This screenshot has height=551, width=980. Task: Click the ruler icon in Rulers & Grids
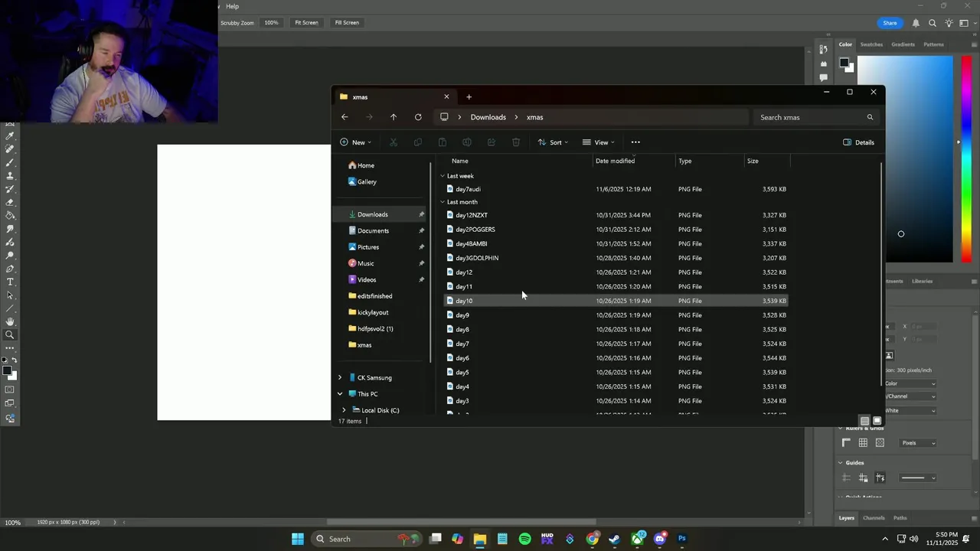click(846, 443)
